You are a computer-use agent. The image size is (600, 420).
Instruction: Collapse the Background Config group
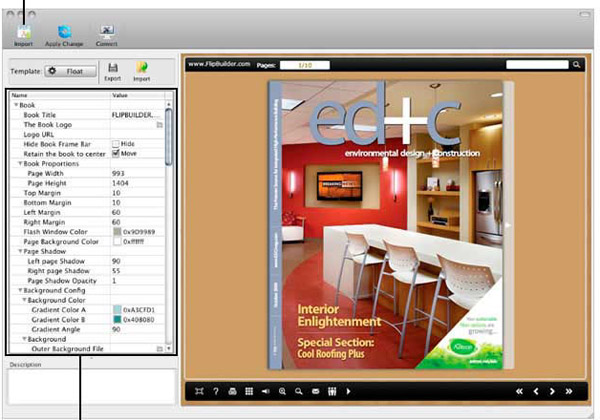click(x=20, y=290)
